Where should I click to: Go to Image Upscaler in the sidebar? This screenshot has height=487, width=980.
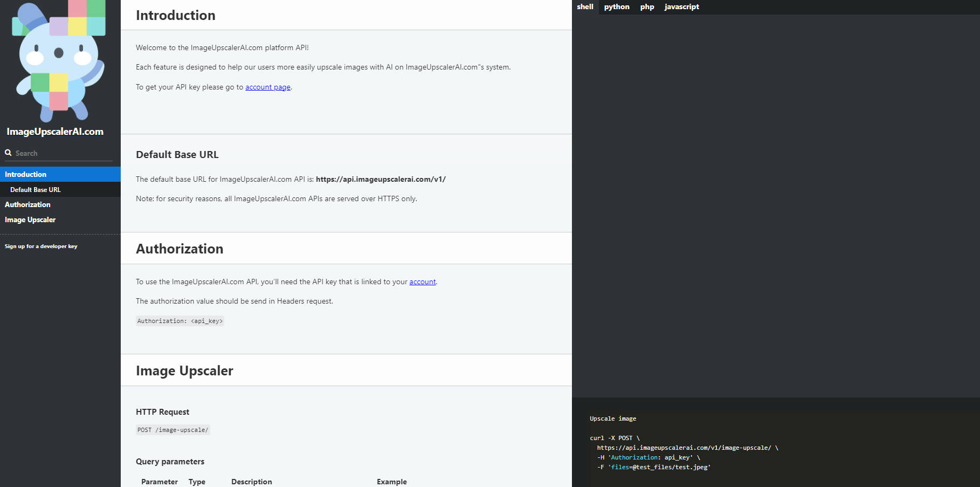pyautogui.click(x=30, y=220)
